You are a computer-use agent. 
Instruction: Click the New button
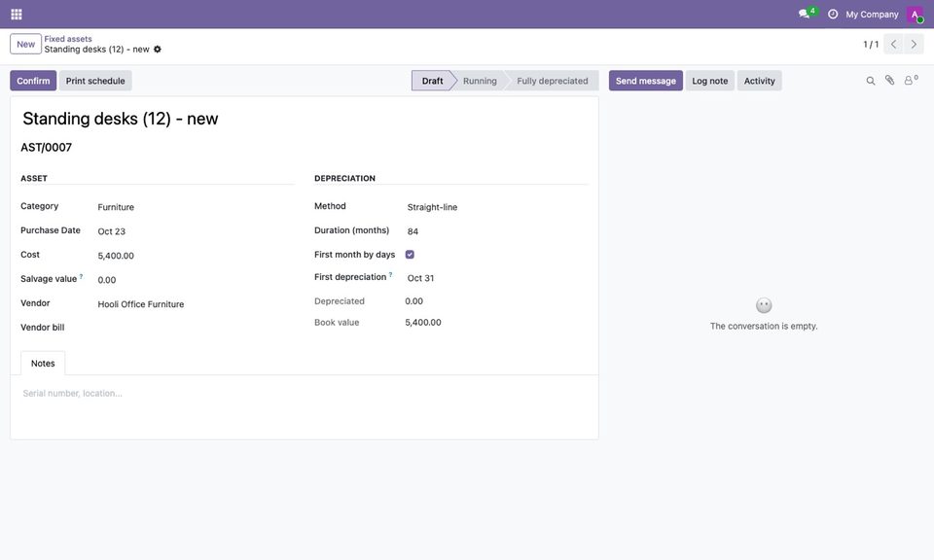pyautogui.click(x=25, y=44)
